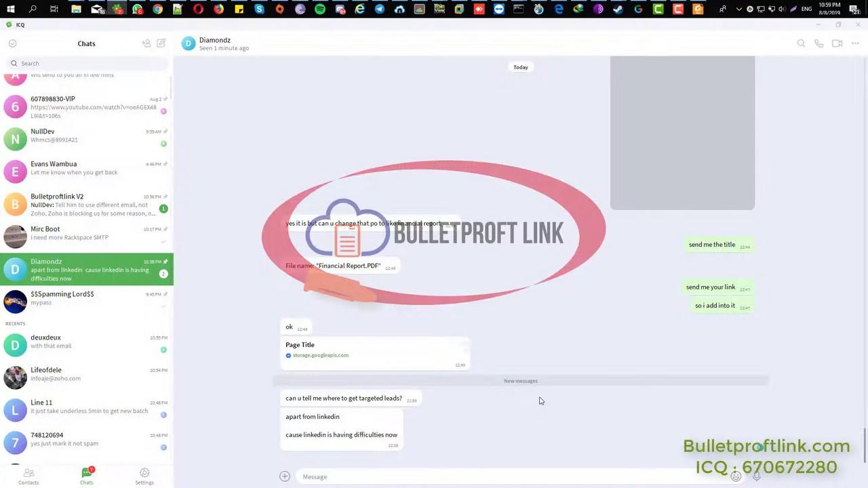
Task: Click the YouTube link in 607898830-VIP preview
Action: 94,111
